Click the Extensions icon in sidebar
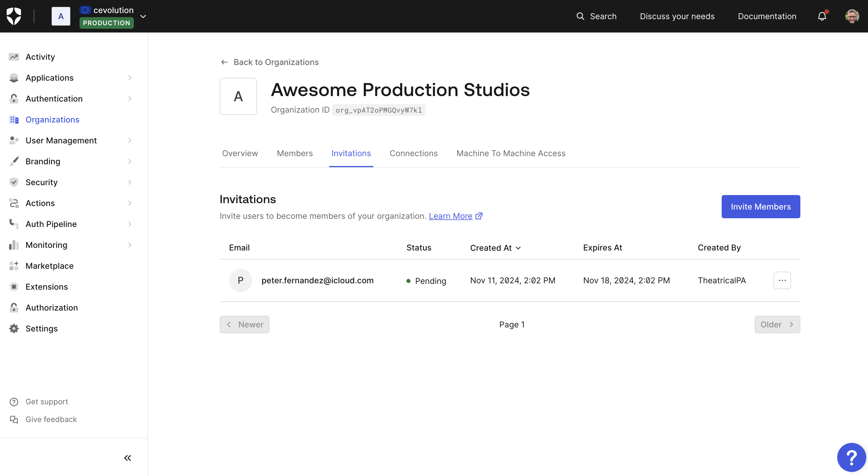Screen dimensions: 868x476 coord(13,287)
